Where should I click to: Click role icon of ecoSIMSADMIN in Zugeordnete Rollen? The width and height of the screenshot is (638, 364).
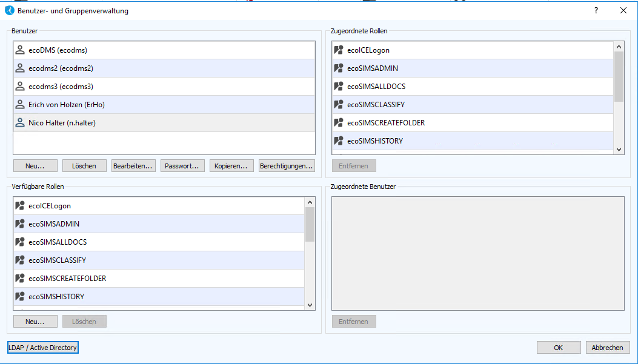click(x=339, y=68)
